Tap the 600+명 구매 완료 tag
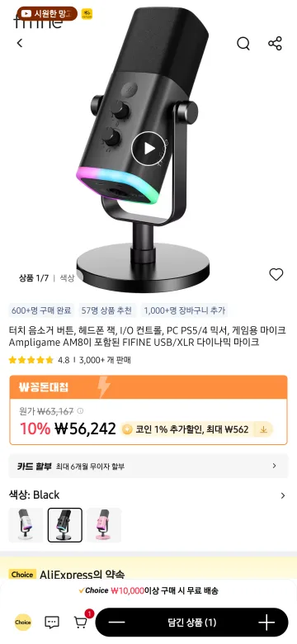 (x=41, y=310)
